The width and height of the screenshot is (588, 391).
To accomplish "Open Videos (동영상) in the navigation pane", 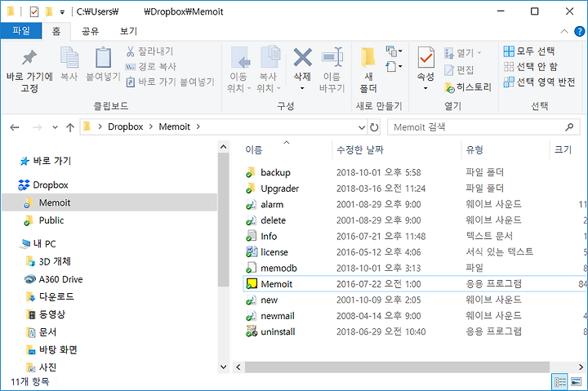I will pyautogui.click(x=46, y=314).
